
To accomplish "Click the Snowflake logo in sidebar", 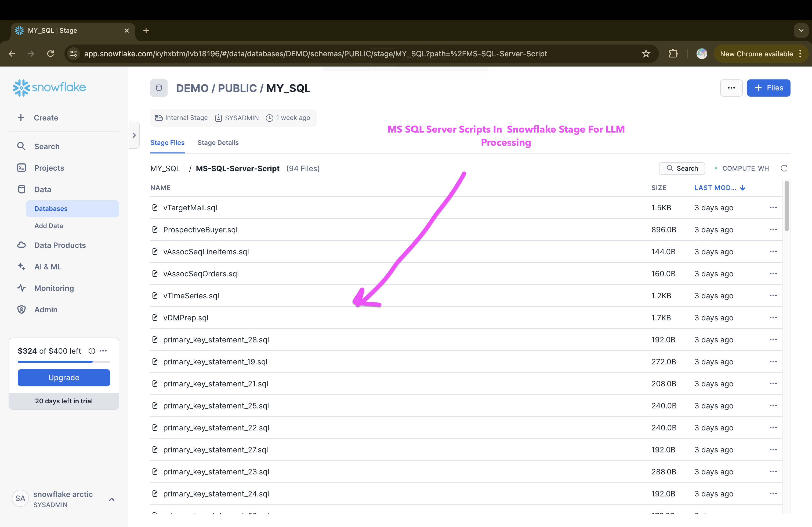I will click(49, 87).
